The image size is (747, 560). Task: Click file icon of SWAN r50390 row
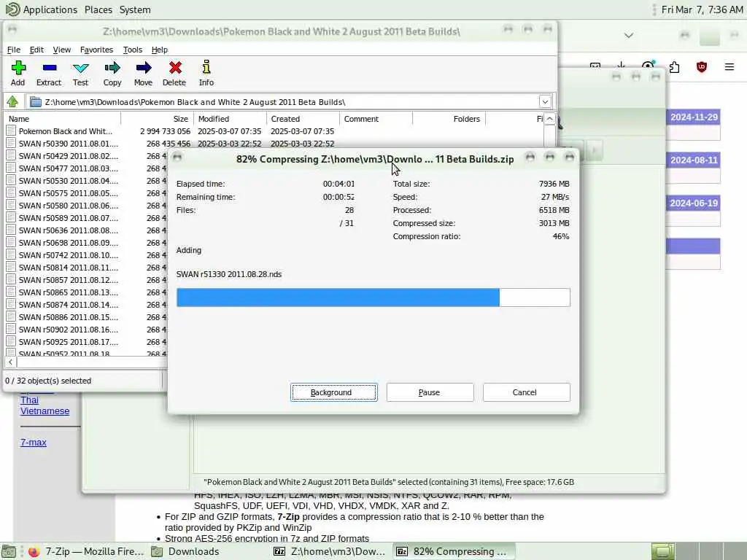pos(11,144)
